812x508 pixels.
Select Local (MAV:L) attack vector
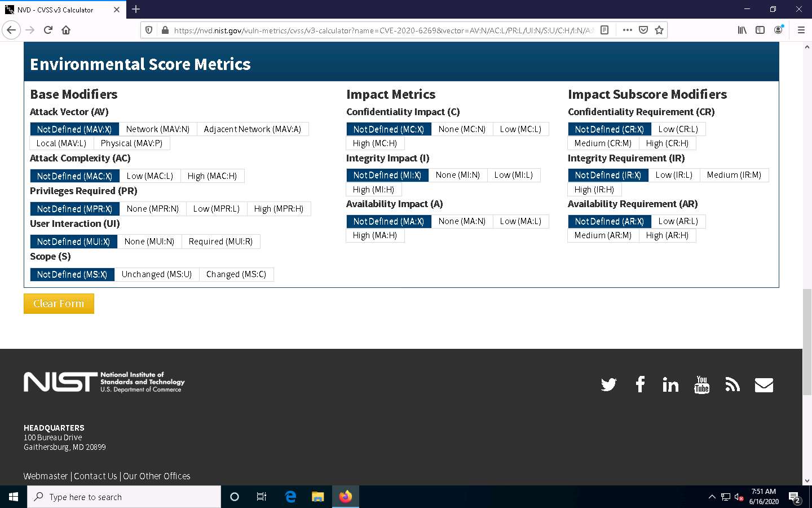tap(61, 143)
